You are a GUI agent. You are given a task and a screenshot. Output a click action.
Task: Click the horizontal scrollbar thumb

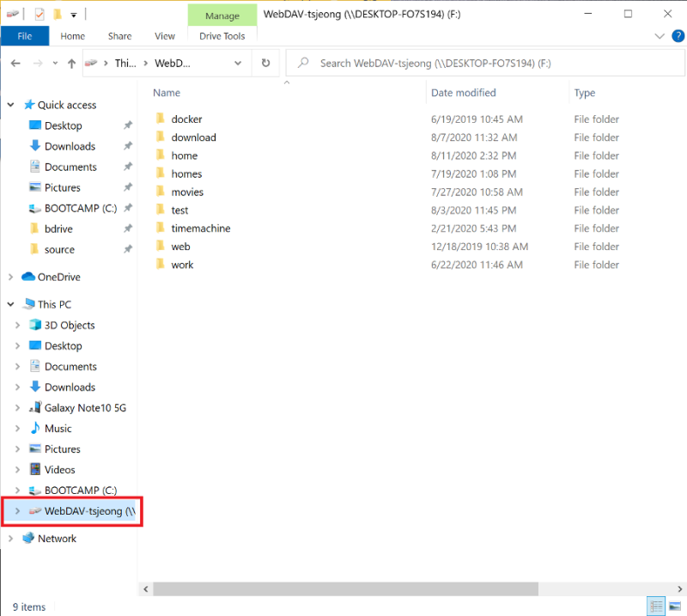pos(345,589)
